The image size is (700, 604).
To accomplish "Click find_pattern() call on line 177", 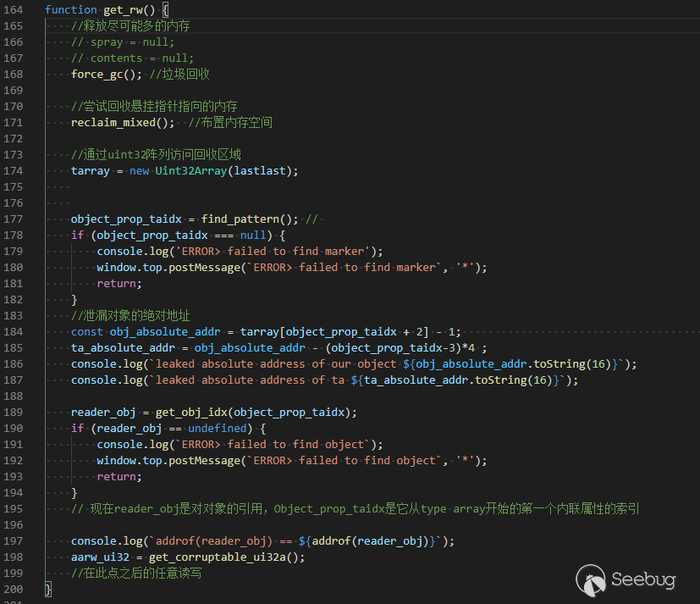I will click(250, 219).
